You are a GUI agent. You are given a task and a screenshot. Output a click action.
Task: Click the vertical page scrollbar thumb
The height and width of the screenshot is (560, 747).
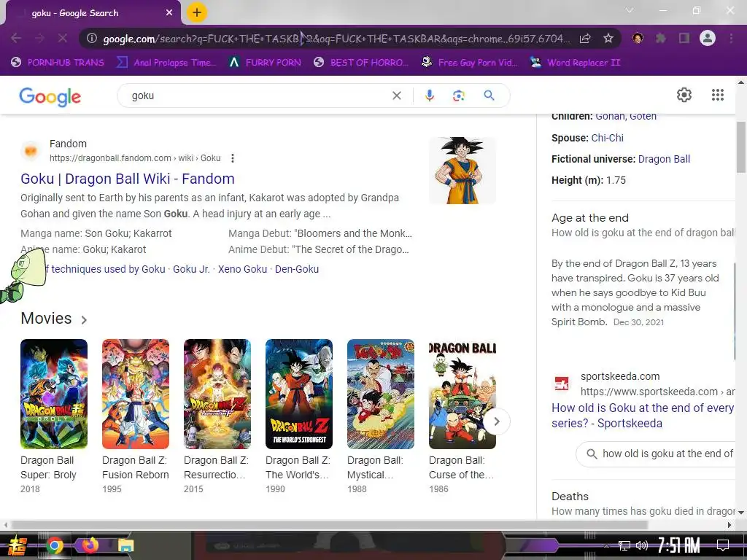click(x=741, y=147)
